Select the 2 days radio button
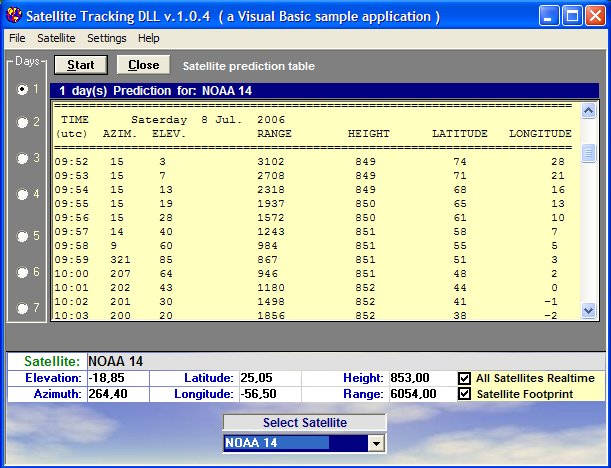Image resolution: width=611 pixels, height=468 pixels. (22, 122)
